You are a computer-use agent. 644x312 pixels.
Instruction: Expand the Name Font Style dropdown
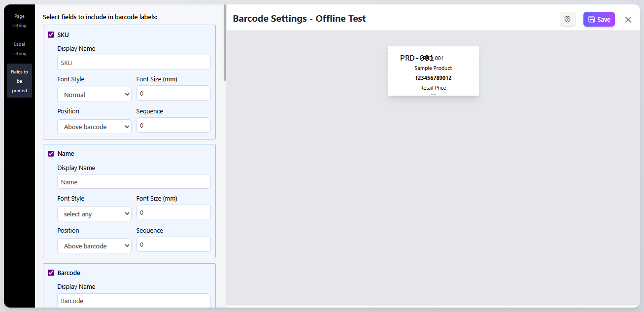pos(94,214)
